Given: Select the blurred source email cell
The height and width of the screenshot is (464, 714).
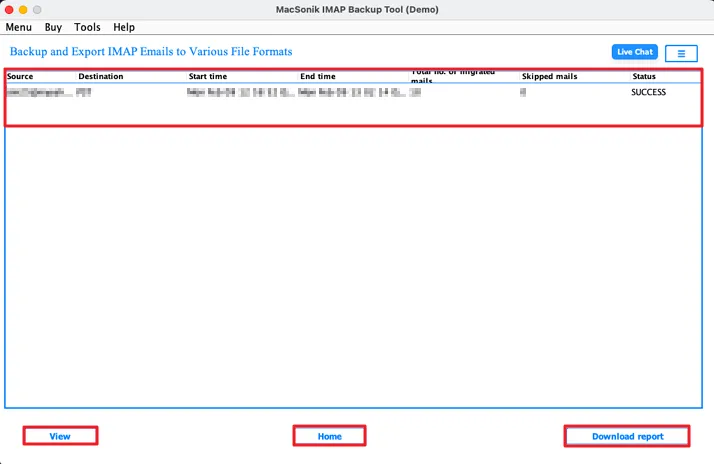Looking at the screenshot, I should coord(40,92).
